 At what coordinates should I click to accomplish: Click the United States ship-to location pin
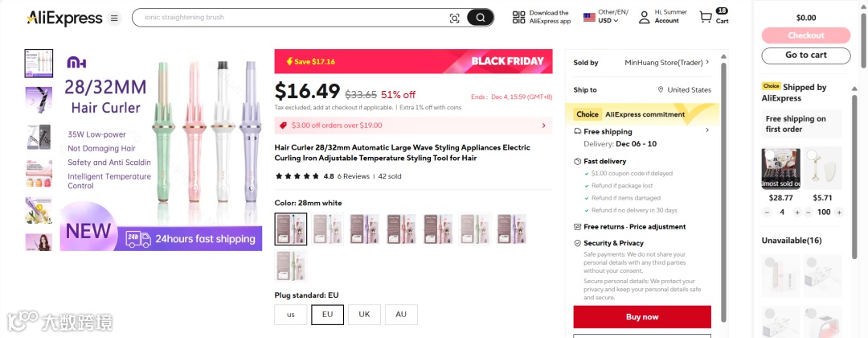click(661, 90)
